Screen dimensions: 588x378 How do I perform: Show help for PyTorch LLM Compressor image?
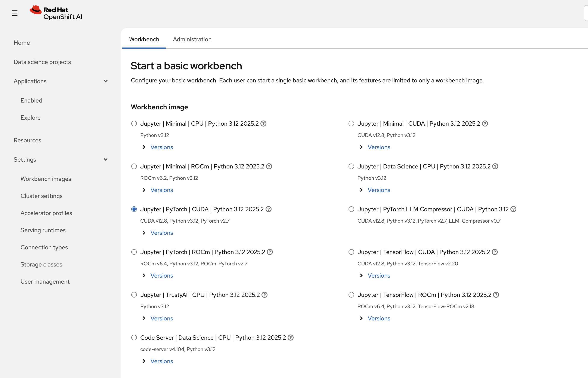point(513,209)
